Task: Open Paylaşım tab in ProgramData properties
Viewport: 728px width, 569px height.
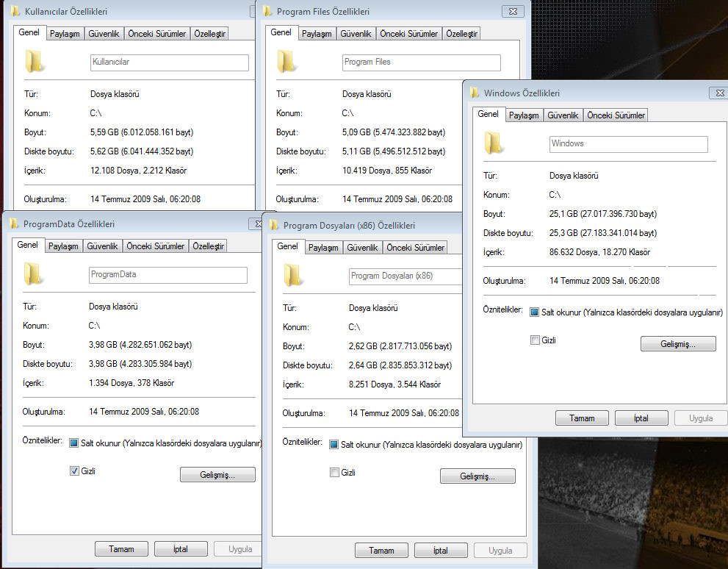Action: (x=64, y=247)
